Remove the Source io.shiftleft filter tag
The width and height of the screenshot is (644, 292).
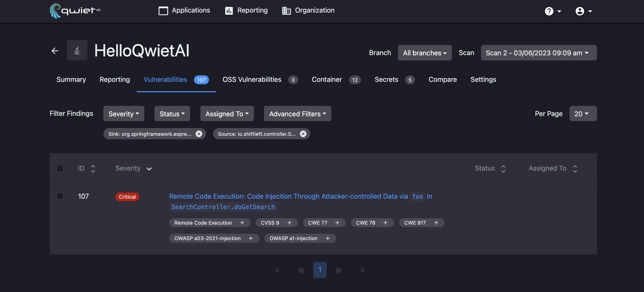coord(303,133)
